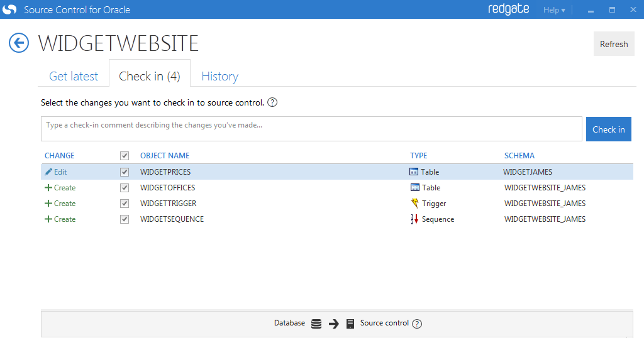Image resolution: width=644 pixels, height=338 pixels.
Task: Click WIDGETWEBSITE_JAMES schema in WIDGETSEQUENCE row
Action: 545,219
